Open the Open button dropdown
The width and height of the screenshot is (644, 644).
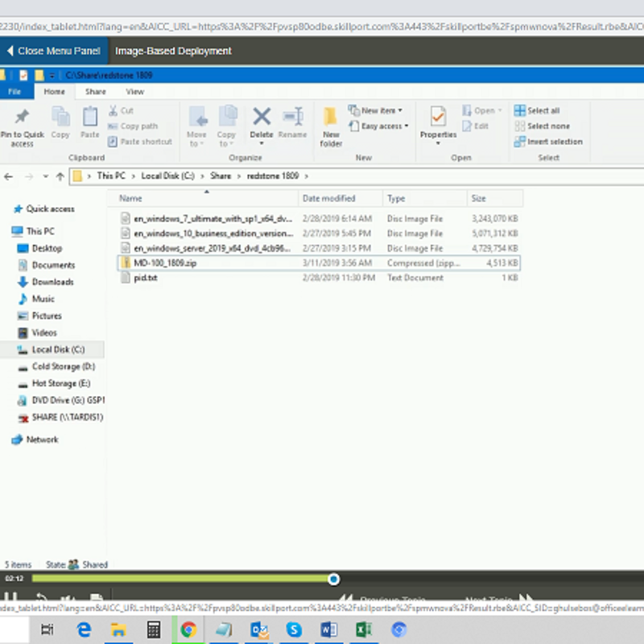tap(500, 110)
